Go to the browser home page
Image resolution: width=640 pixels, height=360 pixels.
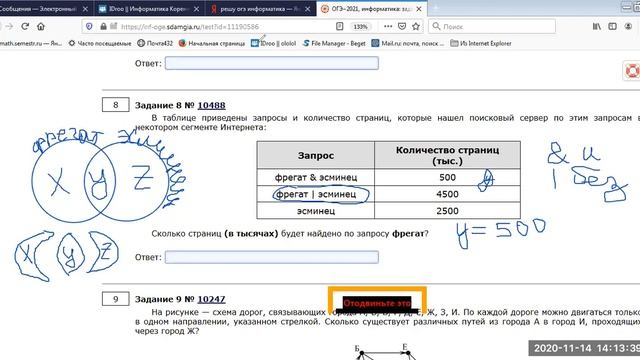[40, 27]
